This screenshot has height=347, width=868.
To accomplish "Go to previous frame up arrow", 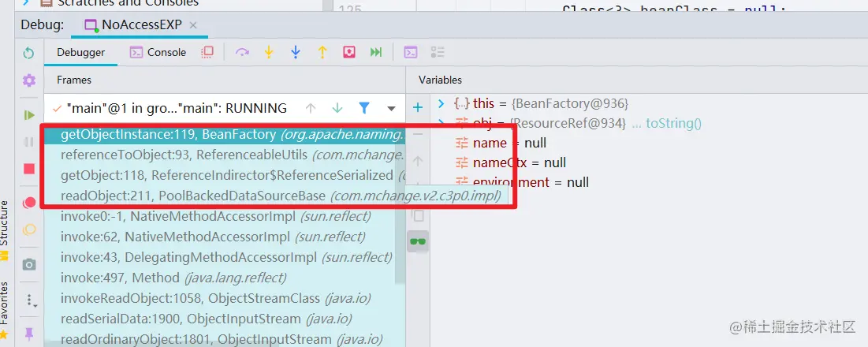I will coord(311,108).
